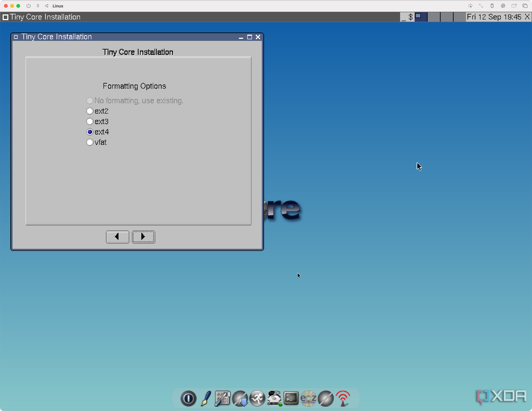The height and width of the screenshot is (411, 532).
Task: Click the $ tray button in top panel
Action: (411, 17)
